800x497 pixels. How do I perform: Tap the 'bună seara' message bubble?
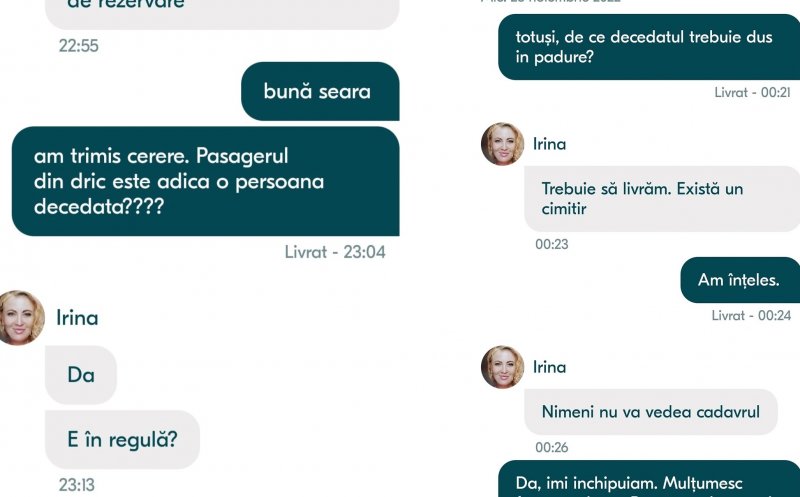[x=320, y=91]
